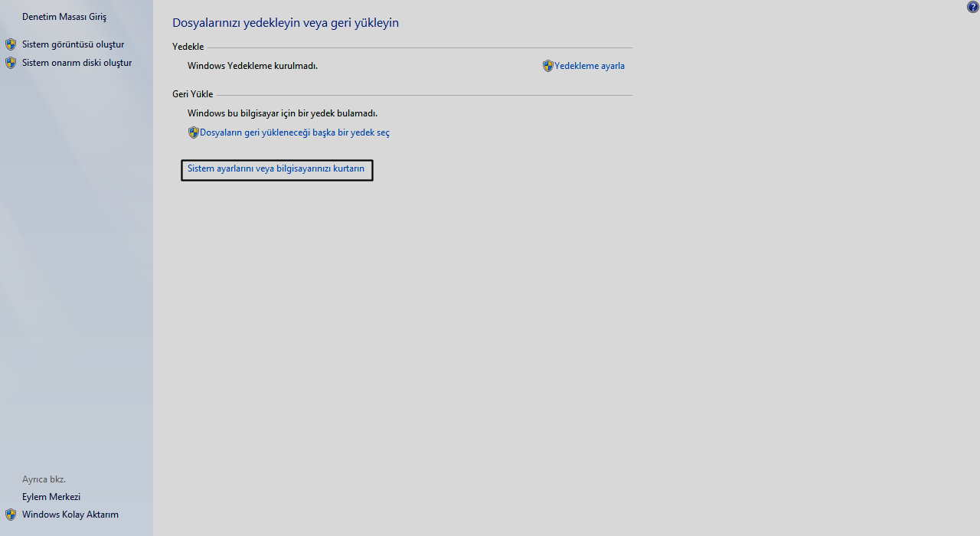980x536 pixels.
Task: Click text Windows Yedekleme kurulmadı.
Action: [x=253, y=66]
